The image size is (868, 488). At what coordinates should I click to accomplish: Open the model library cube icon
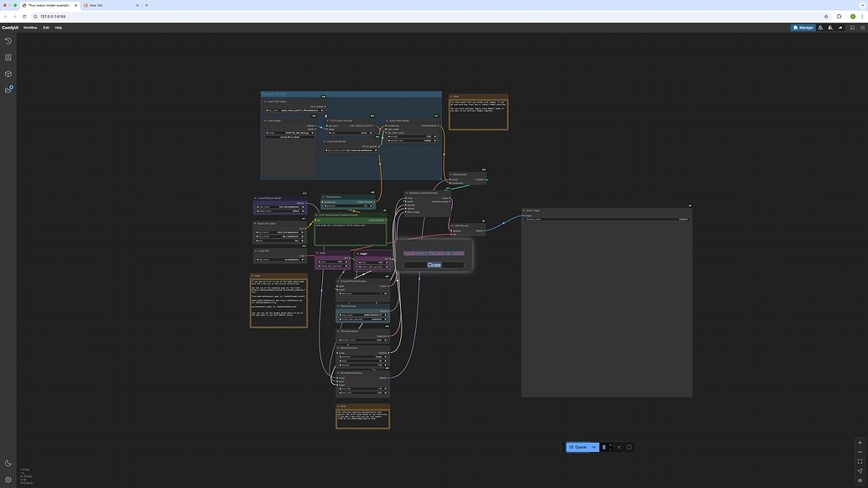pyautogui.click(x=8, y=74)
